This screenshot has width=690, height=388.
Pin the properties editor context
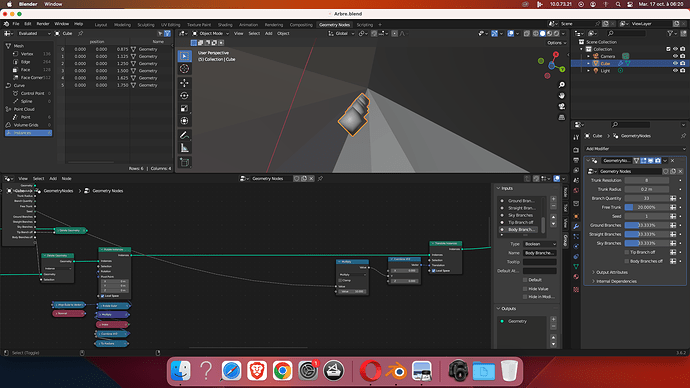coord(683,136)
